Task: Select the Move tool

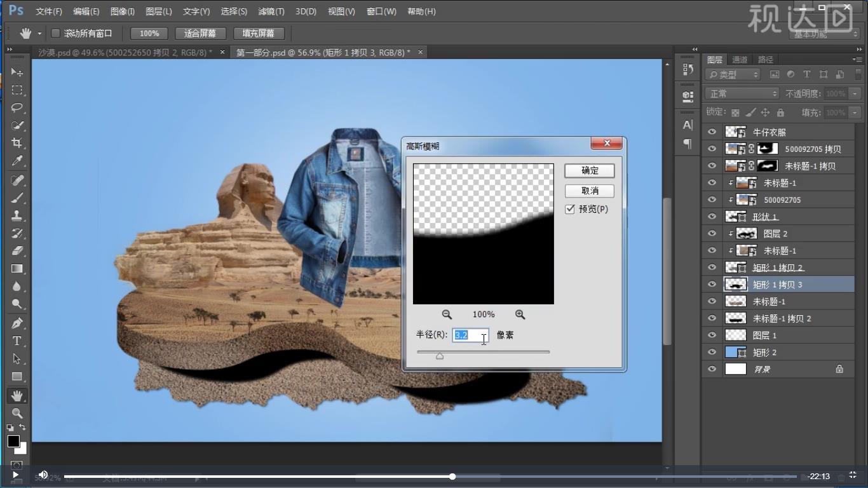Action: [x=17, y=72]
